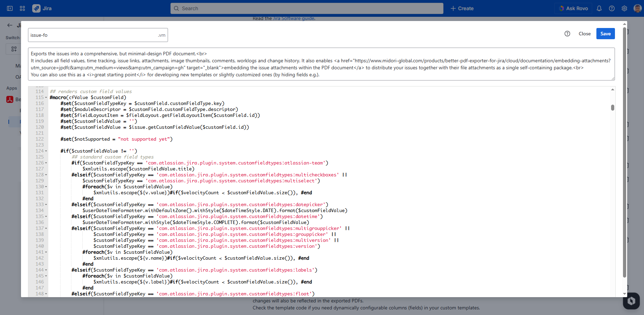Viewport: 644px width, 315px height.
Task: Collapse the #if block at line 124
Action: click(x=46, y=151)
